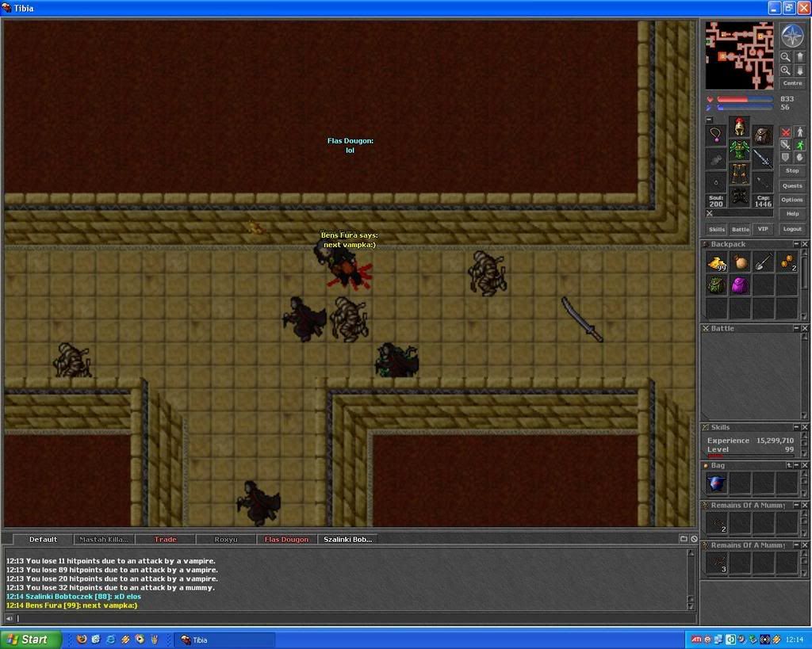This screenshot has height=649, width=812.
Task: Click the Logout button
Action: point(792,229)
